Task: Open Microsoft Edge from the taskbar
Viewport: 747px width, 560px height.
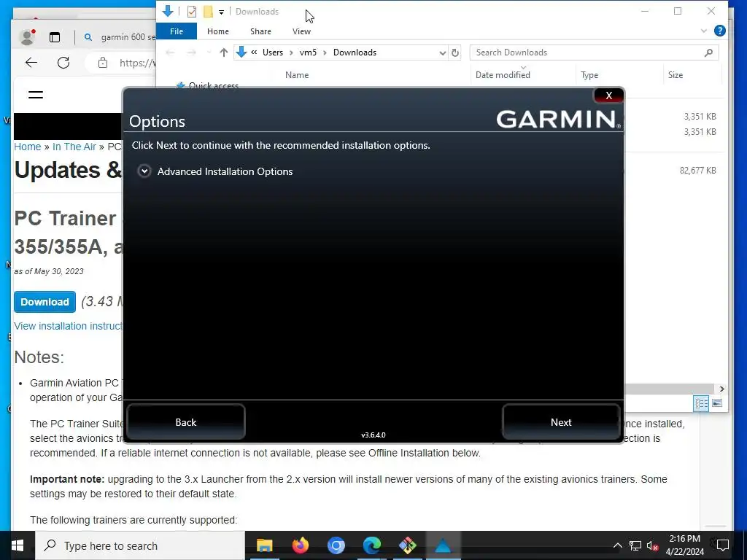Action: pyautogui.click(x=371, y=545)
